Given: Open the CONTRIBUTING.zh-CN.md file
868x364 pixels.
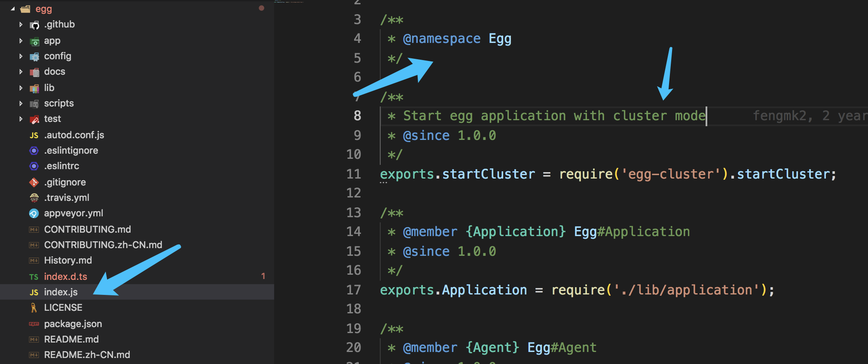Looking at the screenshot, I should (x=103, y=245).
